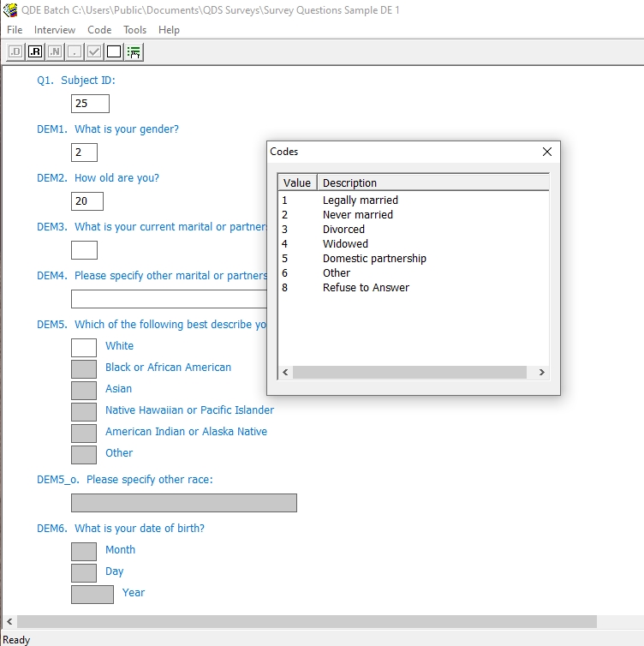The height and width of the screenshot is (646, 644).
Task: Click the Black or African American response box
Action: (84, 369)
